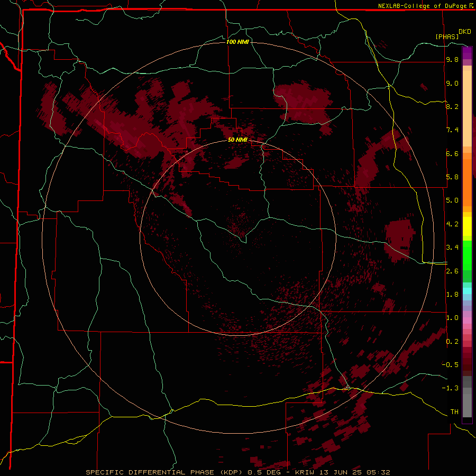Click the bright yellow band of color scale
The image size is (476, 476).
467,226
